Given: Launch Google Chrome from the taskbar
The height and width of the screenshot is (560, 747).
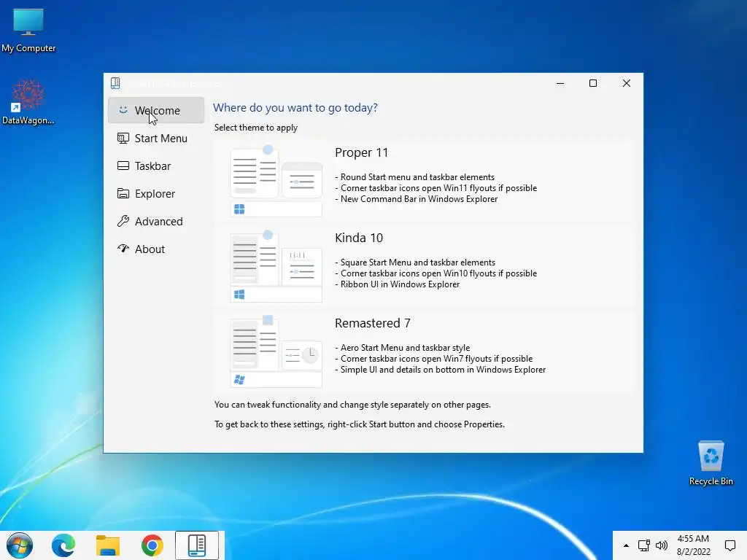Looking at the screenshot, I should point(152,545).
